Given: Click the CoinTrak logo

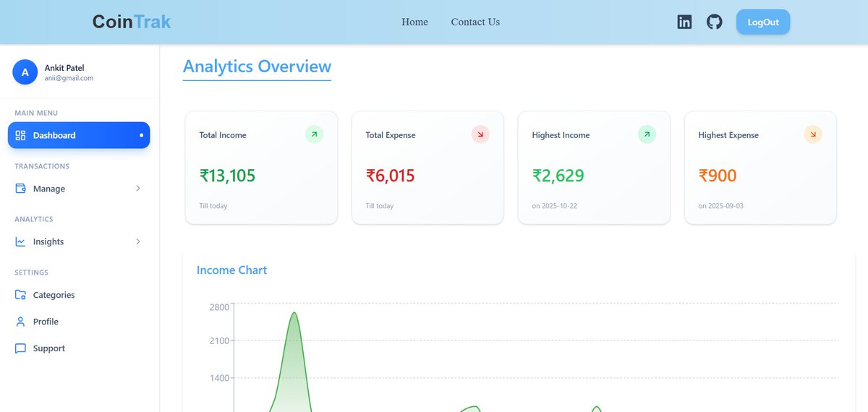Looking at the screenshot, I should (x=132, y=22).
